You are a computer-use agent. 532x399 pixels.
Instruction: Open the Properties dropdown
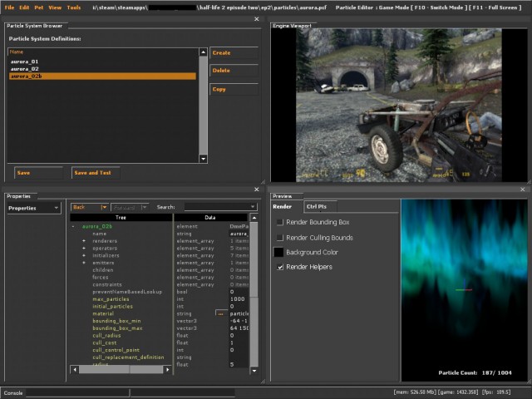coord(34,208)
